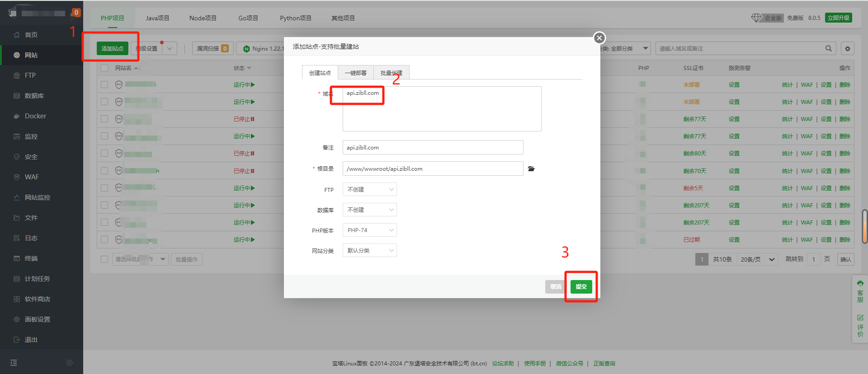Close the 添加站点 dialog with X
This screenshot has height=374, width=868.
[x=599, y=38]
